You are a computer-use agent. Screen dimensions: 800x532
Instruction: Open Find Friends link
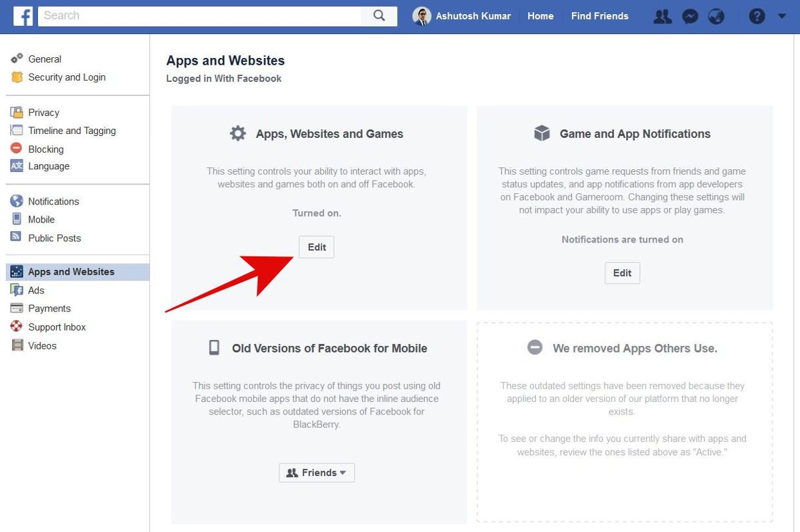pyautogui.click(x=600, y=16)
